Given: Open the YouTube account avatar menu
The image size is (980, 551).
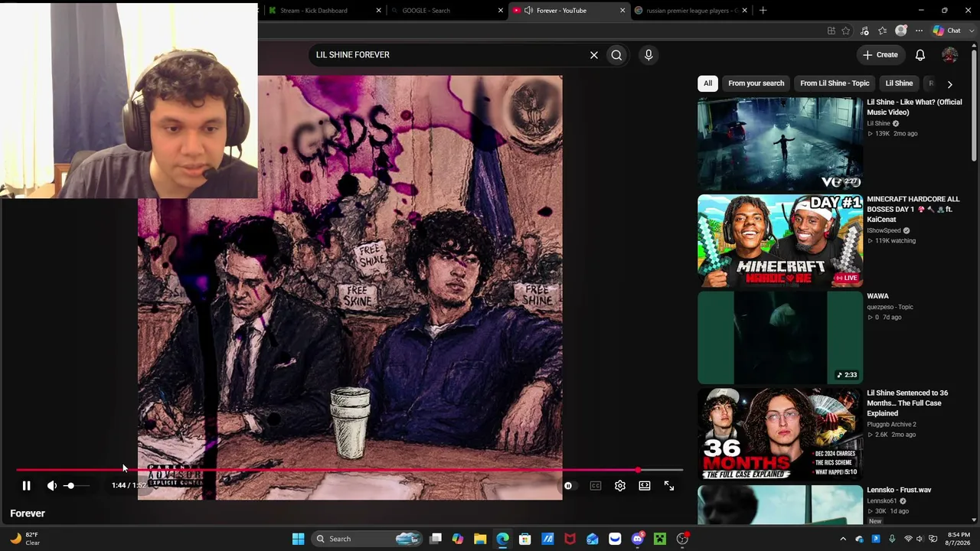Looking at the screenshot, I should [950, 55].
